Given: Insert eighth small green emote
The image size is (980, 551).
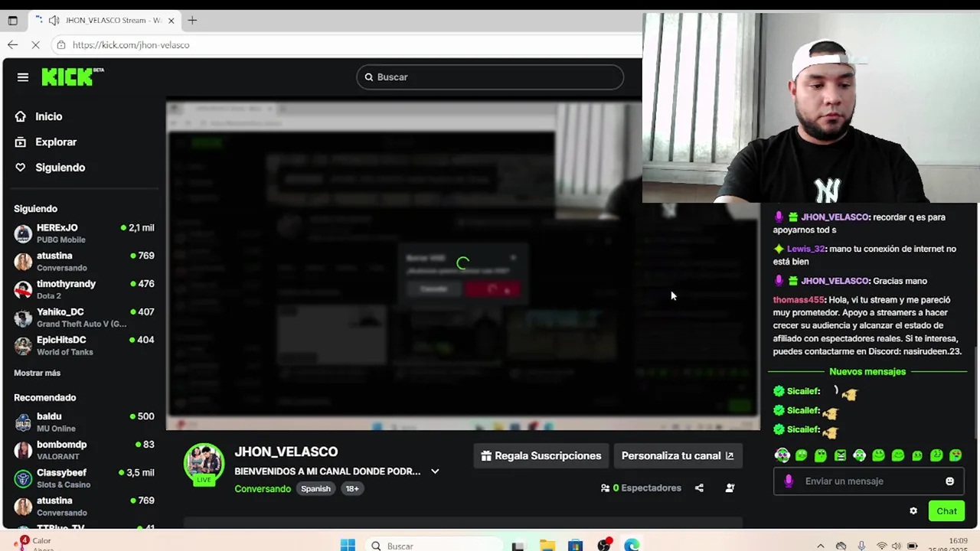Looking at the screenshot, I should [917, 455].
